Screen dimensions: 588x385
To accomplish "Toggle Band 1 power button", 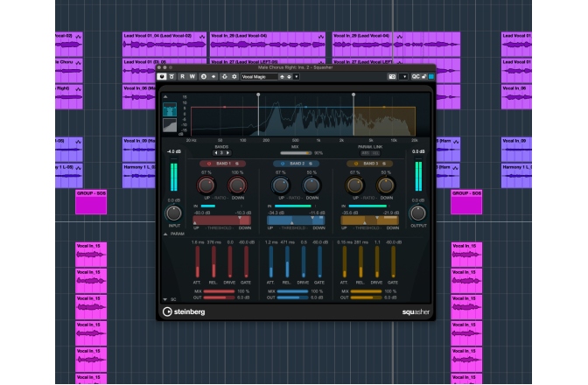I will [209, 164].
